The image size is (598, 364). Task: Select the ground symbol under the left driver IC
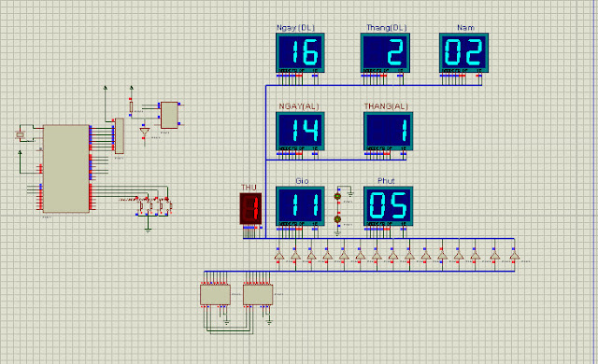226,323
